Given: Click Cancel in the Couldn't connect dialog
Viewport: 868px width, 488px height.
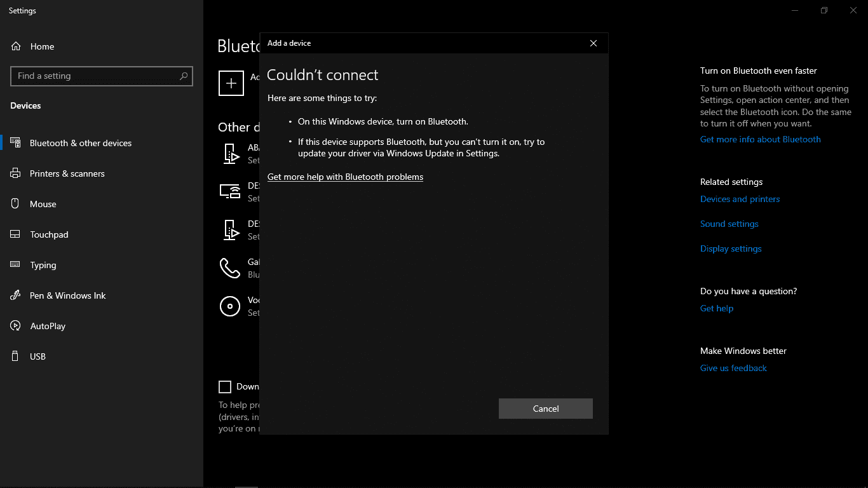Looking at the screenshot, I should tap(546, 409).
